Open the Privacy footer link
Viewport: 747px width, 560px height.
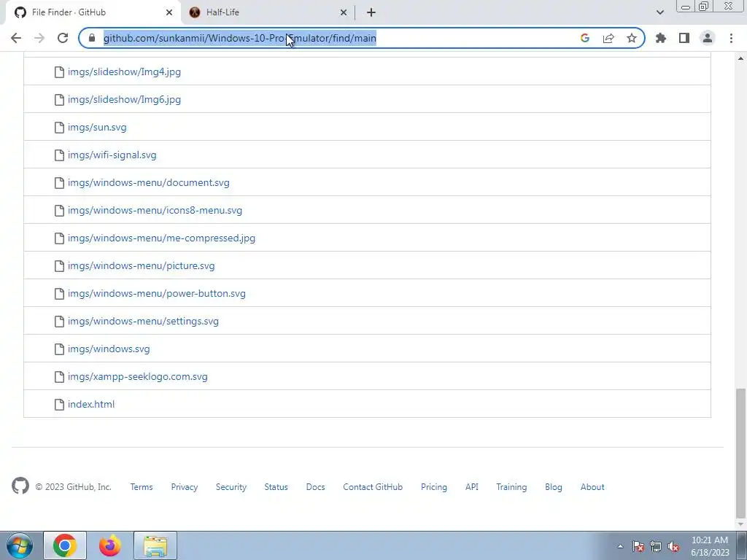point(185,487)
